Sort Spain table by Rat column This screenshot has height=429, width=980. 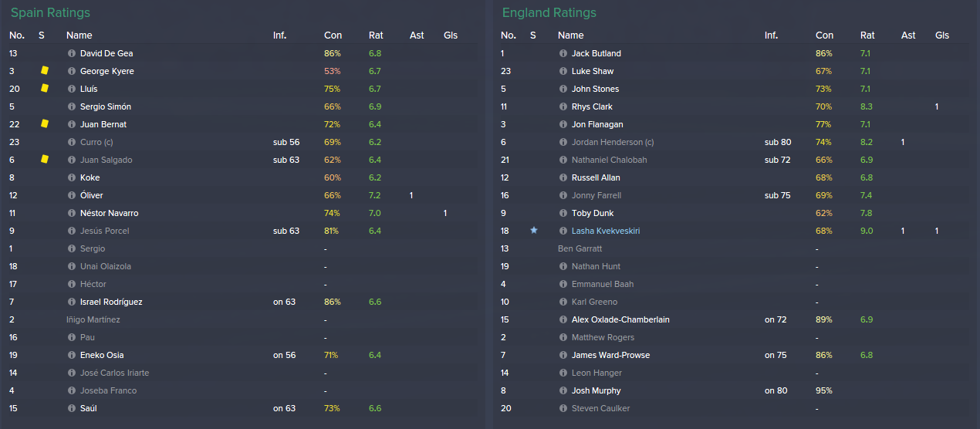click(376, 35)
